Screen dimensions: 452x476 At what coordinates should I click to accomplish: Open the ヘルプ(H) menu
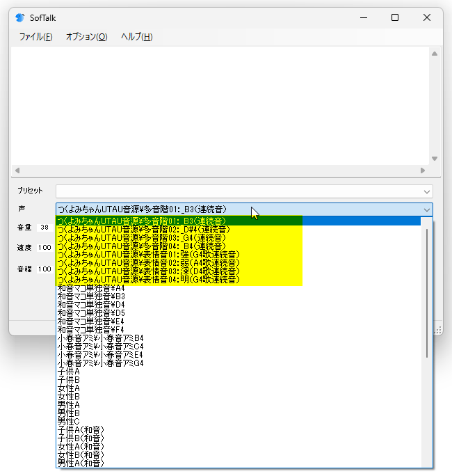[136, 37]
